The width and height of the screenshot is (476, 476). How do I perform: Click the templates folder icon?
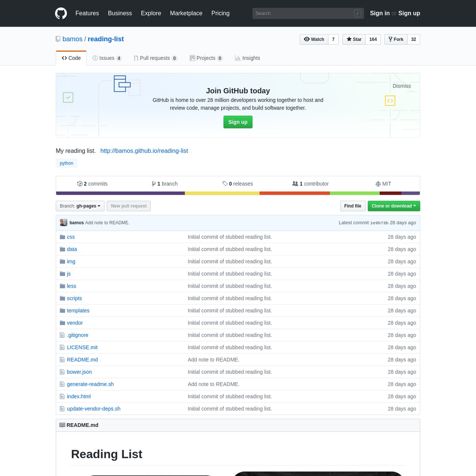[x=62, y=311]
